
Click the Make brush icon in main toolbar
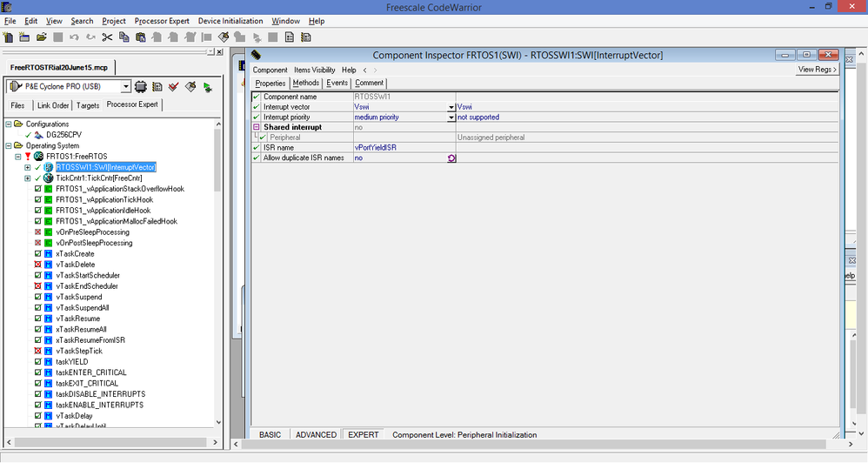224,37
